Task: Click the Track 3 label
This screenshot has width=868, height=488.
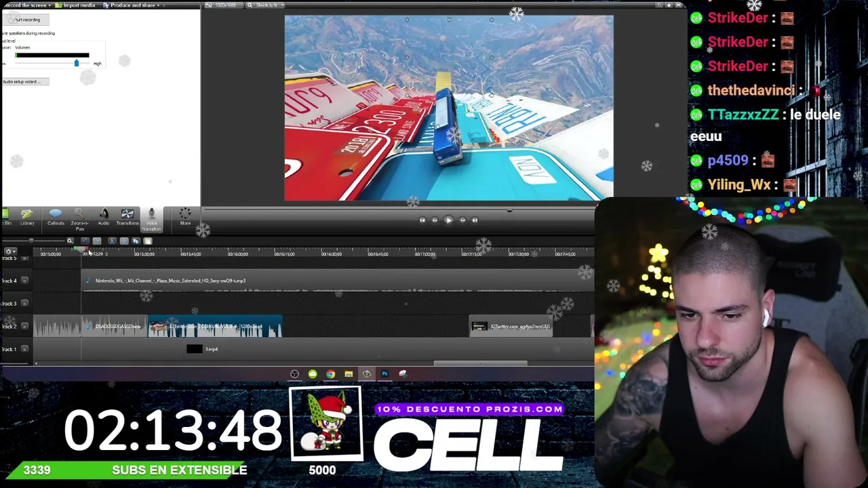Action: (9, 303)
